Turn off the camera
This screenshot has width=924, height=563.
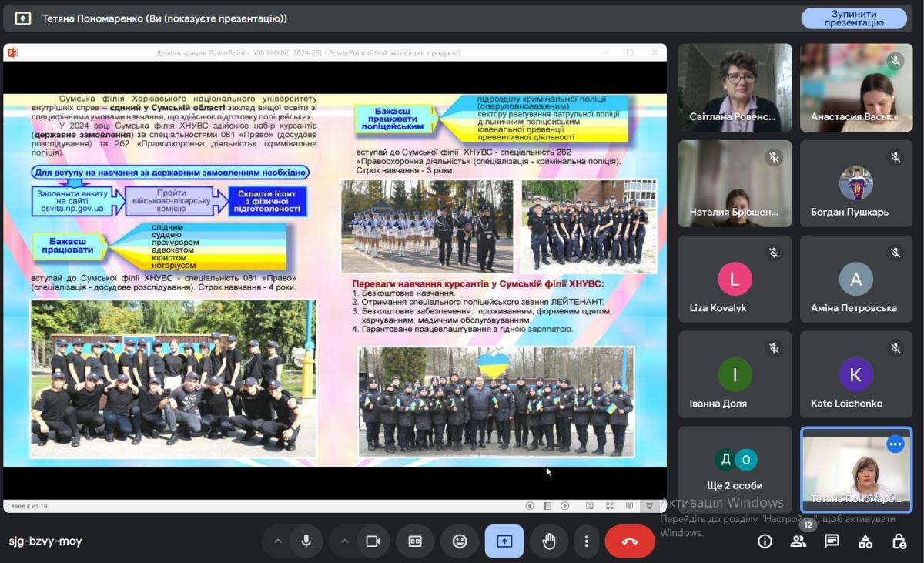pyautogui.click(x=373, y=541)
